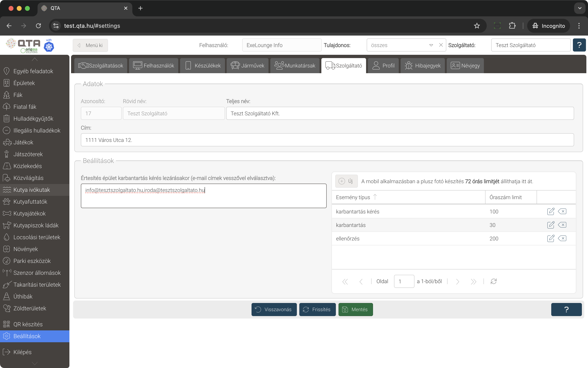Select Játékok in the sidebar
588x368 pixels.
35,142
